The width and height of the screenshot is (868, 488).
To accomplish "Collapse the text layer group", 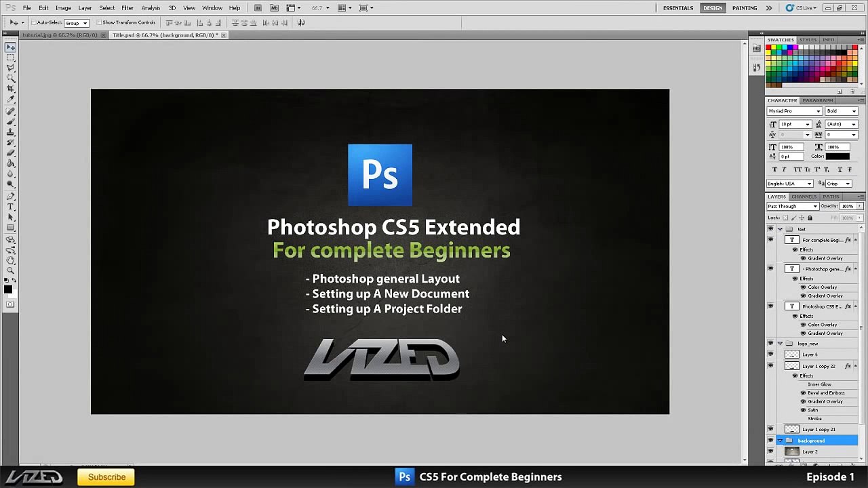I will (x=780, y=229).
